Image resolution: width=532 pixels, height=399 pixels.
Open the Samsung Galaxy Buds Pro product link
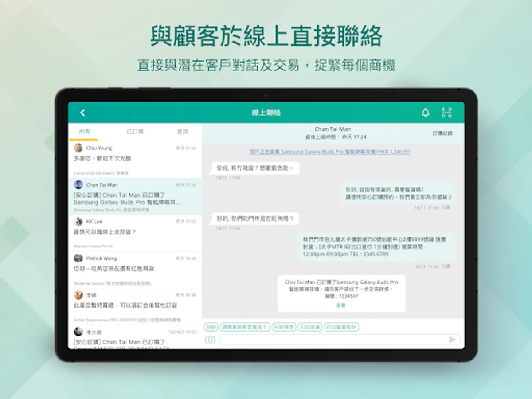[330, 152]
